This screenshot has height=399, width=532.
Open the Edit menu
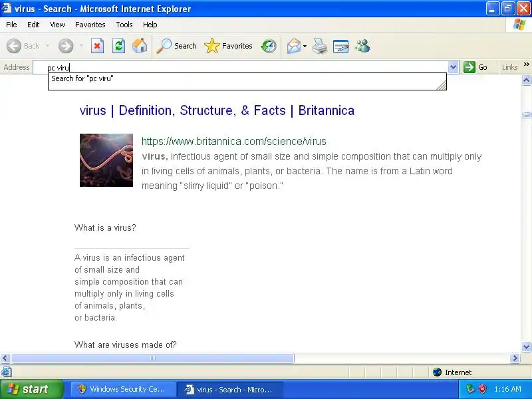click(x=33, y=25)
